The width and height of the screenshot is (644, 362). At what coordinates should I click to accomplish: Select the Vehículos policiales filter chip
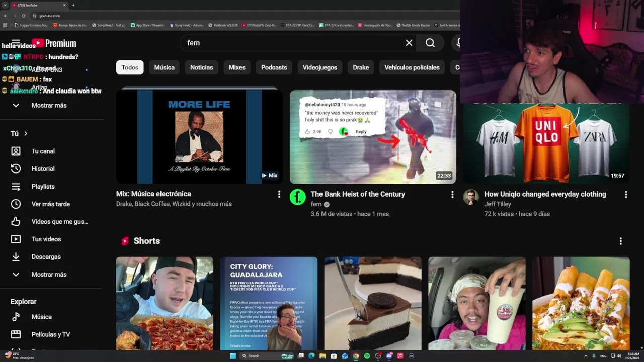(x=412, y=67)
